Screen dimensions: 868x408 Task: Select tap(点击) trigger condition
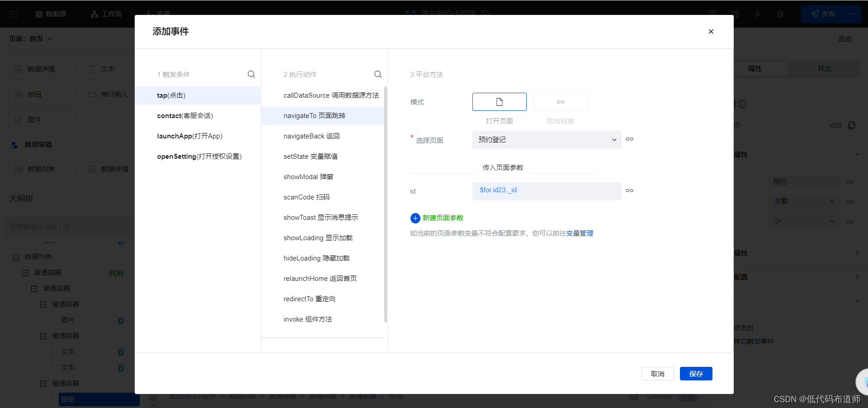pyautogui.click(x=198, y=95)
